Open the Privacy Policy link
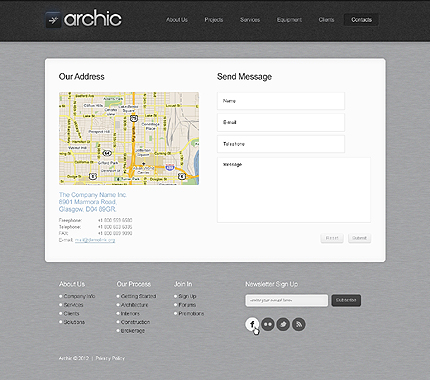430x380 pixels. tap(110, 358)
